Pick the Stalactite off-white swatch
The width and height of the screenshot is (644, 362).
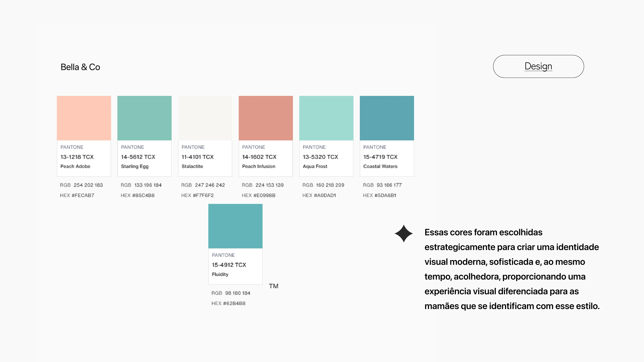pyautogui.click(x=205, y=118)
